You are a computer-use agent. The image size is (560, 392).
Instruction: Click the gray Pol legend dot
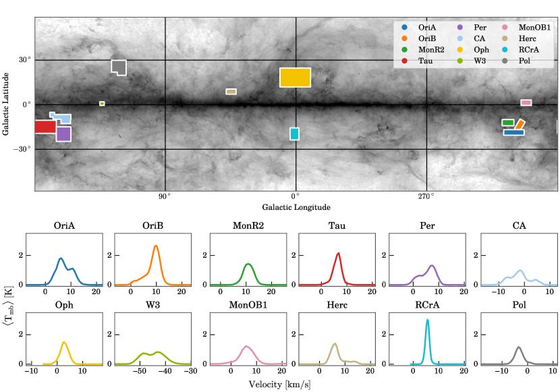coord(505,61)
